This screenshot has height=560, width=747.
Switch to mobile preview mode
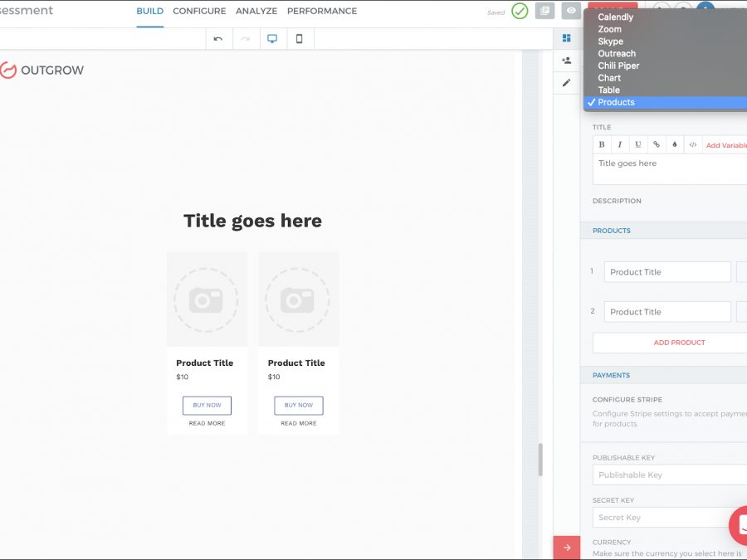point(300,39)
